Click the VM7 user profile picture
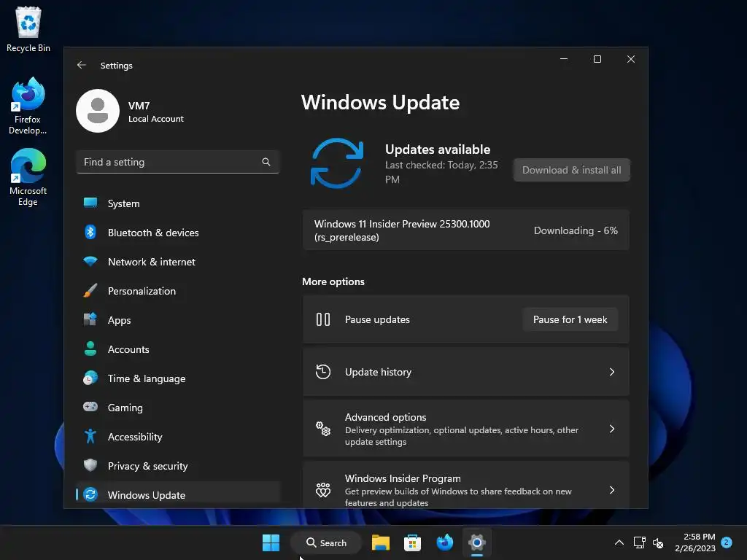The height and width of the screenshot is (560, 747). tap(98, 111)
